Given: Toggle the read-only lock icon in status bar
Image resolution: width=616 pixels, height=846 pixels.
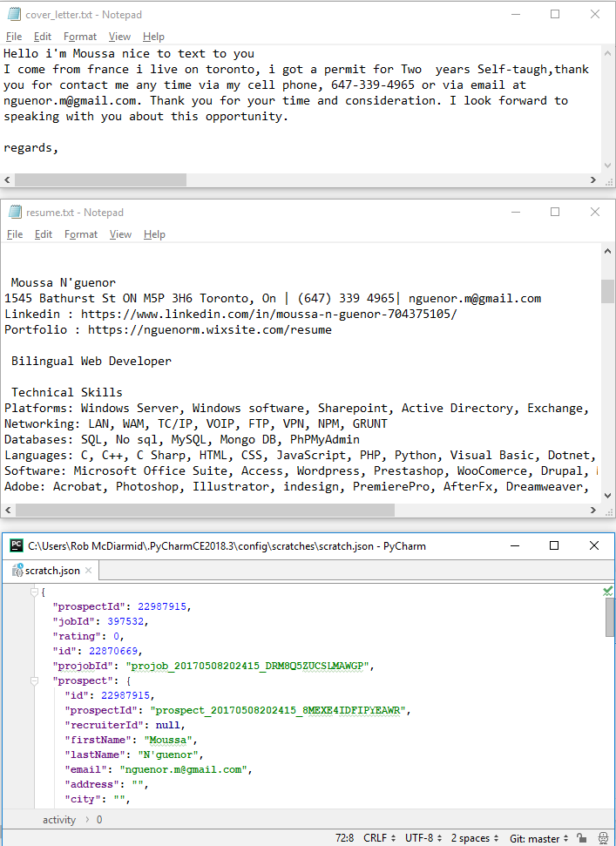Looking at the screenshot, I should tap(581, 837).
